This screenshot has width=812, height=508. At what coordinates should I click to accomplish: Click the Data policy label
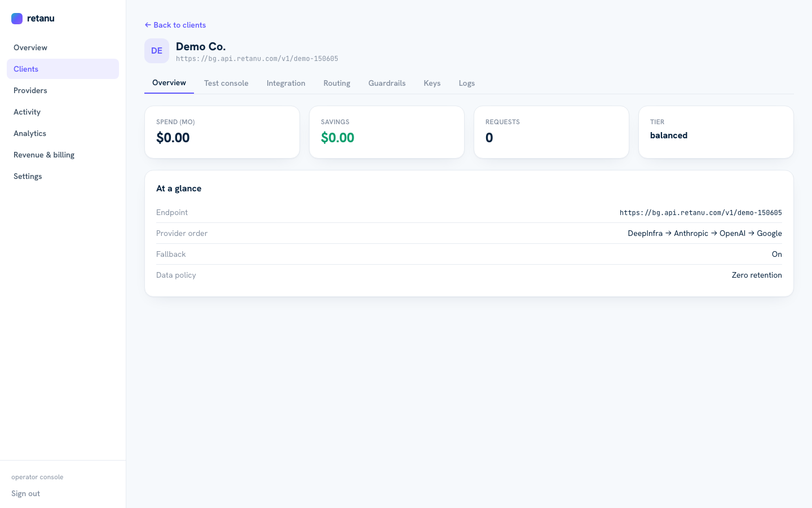(176, 275)
